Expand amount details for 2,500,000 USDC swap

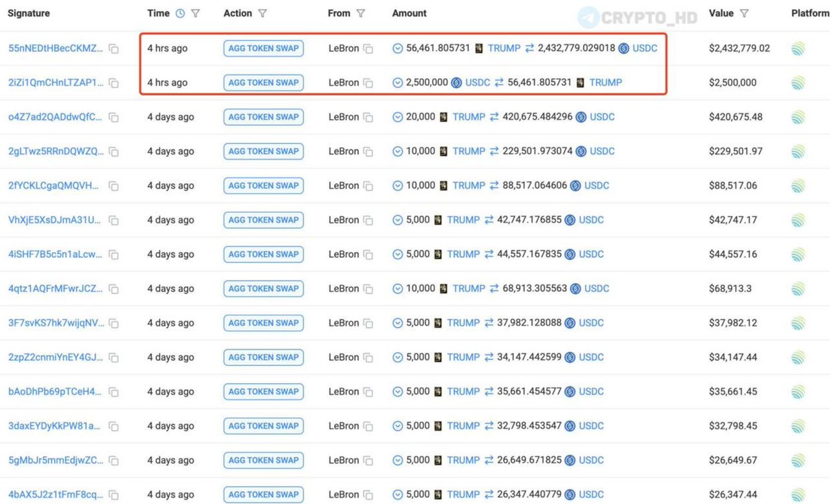(x=398, y=82)
